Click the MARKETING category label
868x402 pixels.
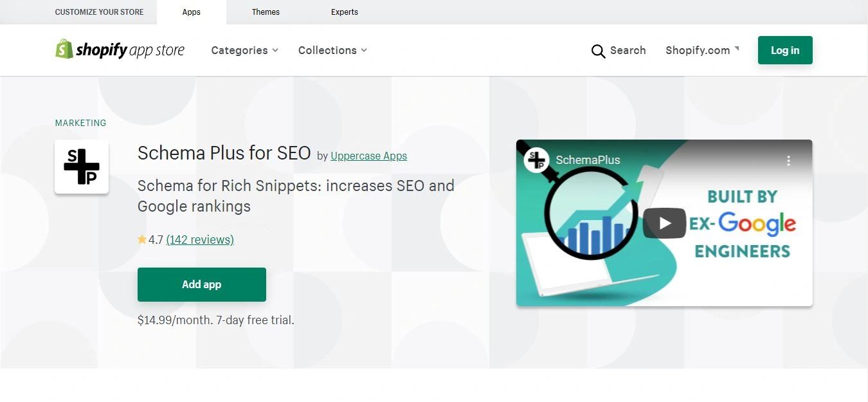(80, 123)
